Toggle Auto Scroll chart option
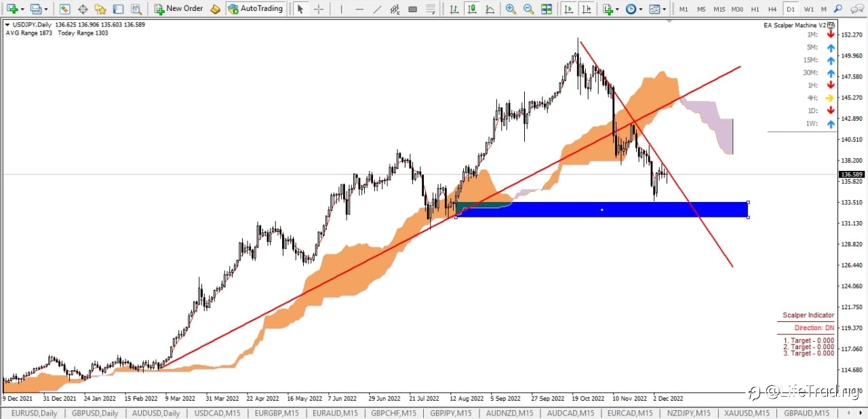This screenshot has height=419, width=868. pos(569,9)
